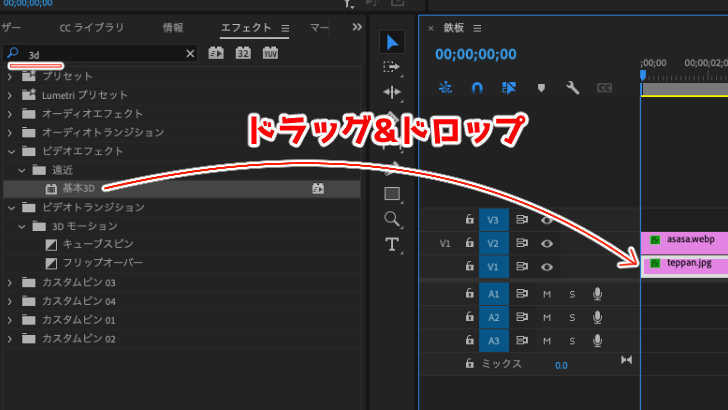Target the V2 track header
The height and width of the screenshot is (410, 728).
[494, 243]
